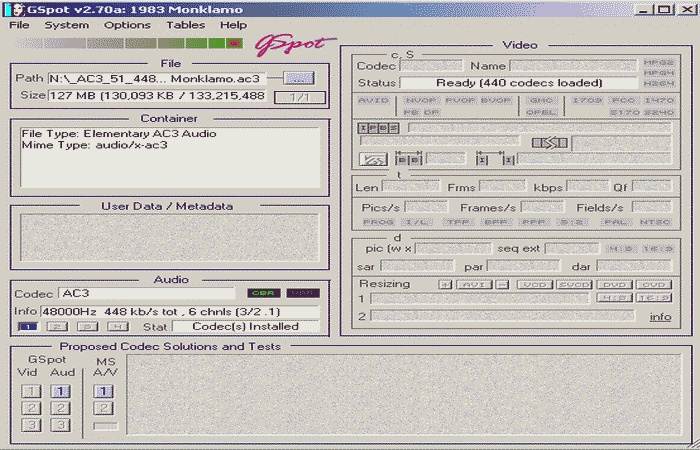Open the Options menu
This screenshot has width=700, height=450.
click(127, 24)
